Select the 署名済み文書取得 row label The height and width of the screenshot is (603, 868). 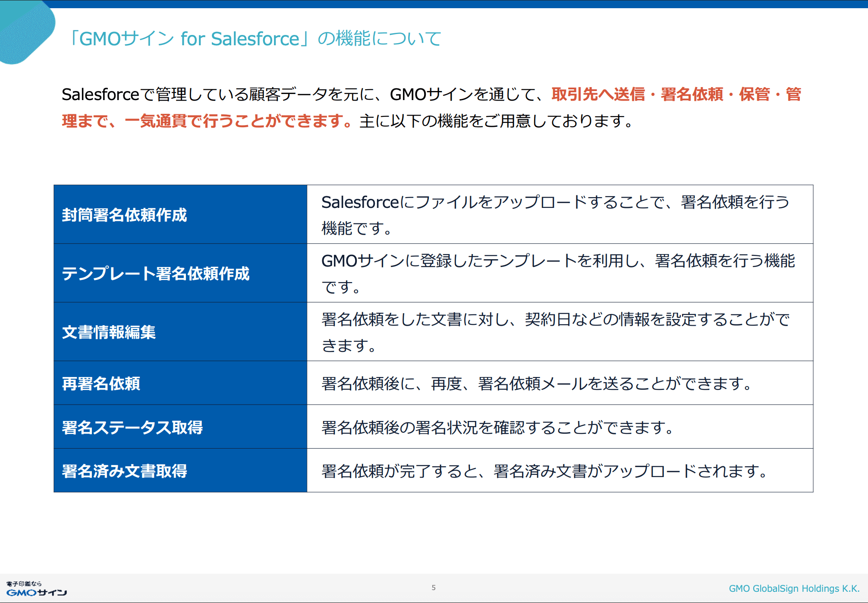coord(124,471)
